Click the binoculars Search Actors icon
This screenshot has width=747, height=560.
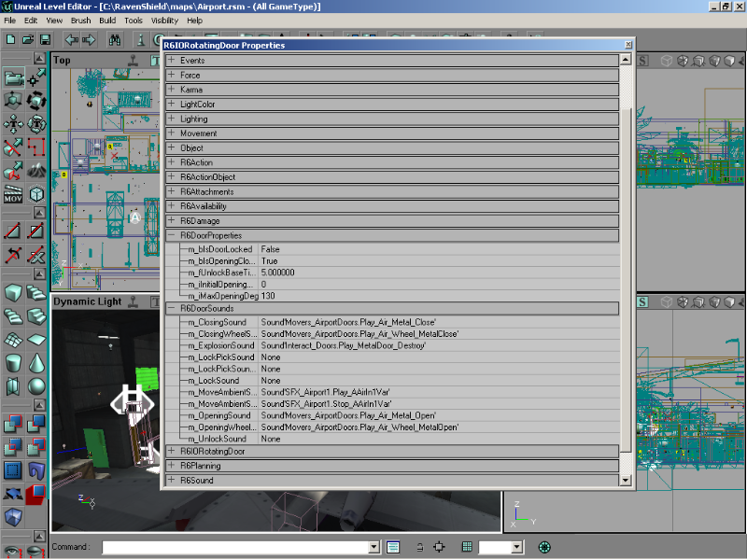point(115,40)
